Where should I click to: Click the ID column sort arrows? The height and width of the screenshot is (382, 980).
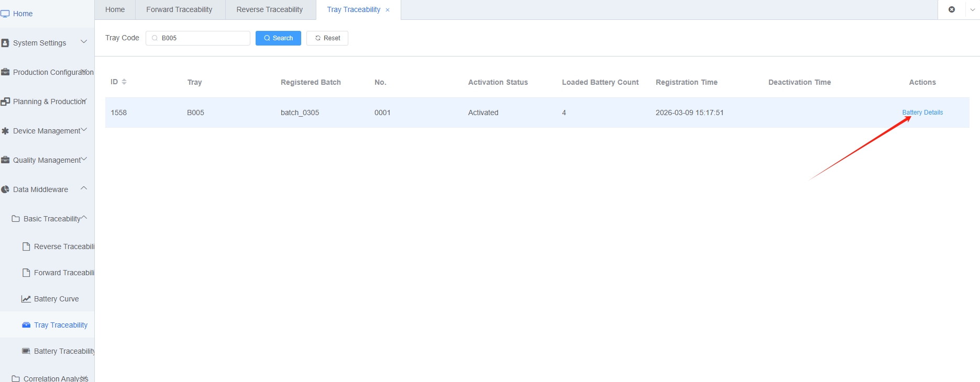coord(124,82)
